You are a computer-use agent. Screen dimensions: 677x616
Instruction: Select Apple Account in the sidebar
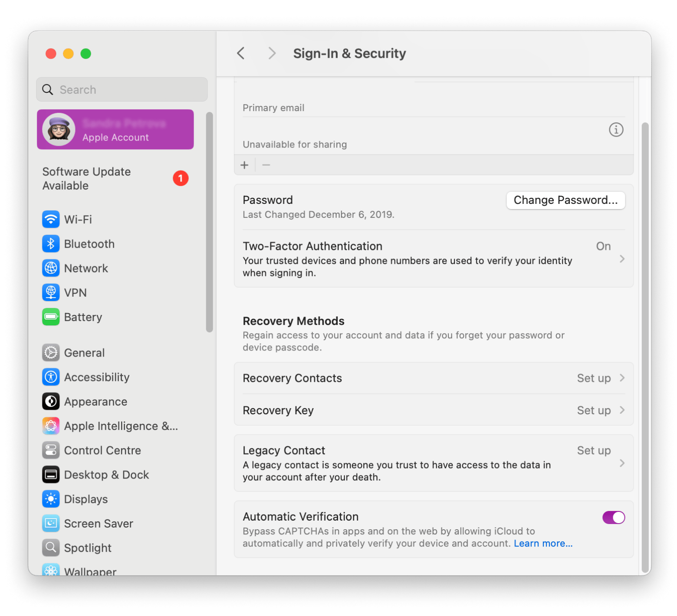(115, 130)
